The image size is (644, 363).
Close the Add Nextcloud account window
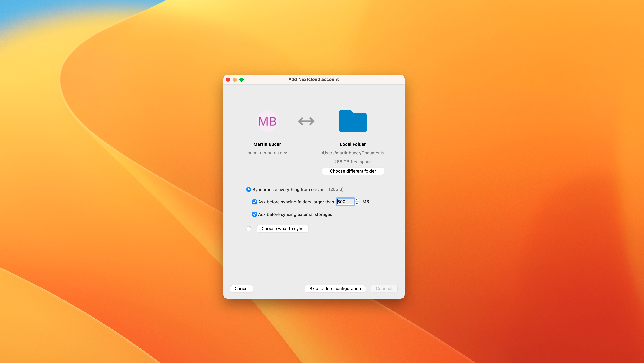(228, 80)
